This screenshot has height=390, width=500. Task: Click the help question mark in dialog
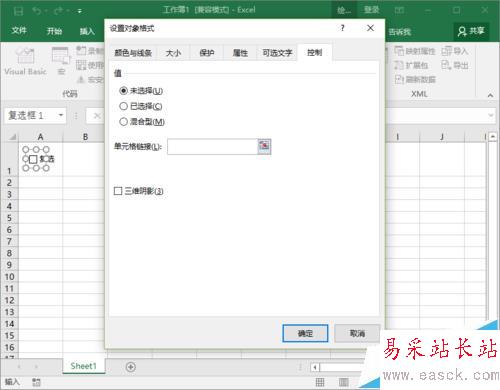point(342,28)
